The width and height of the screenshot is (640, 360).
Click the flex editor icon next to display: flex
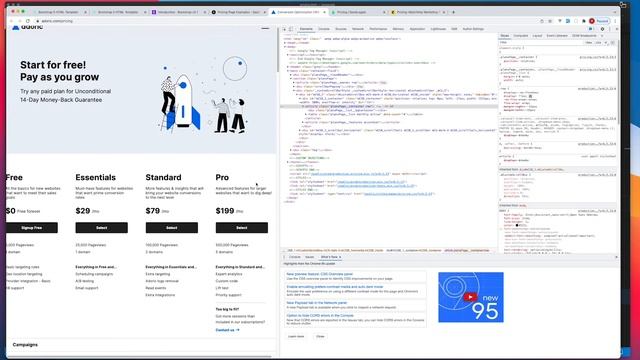click(530, 96)
